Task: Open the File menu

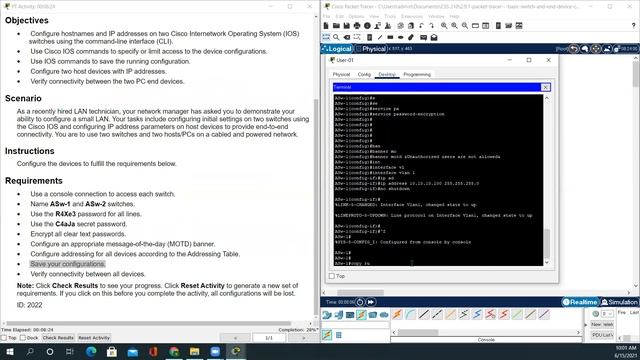Action: pyautogui.click(x=327, y=16)
